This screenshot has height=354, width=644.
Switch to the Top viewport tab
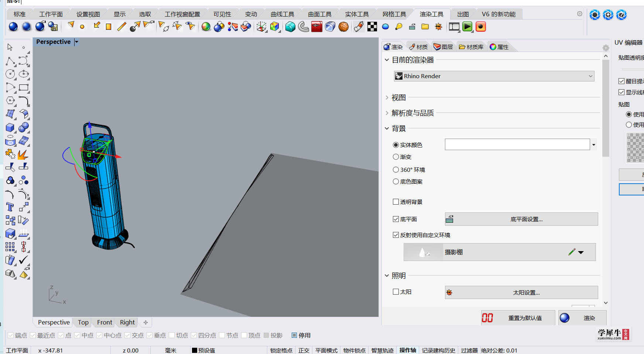83,322
